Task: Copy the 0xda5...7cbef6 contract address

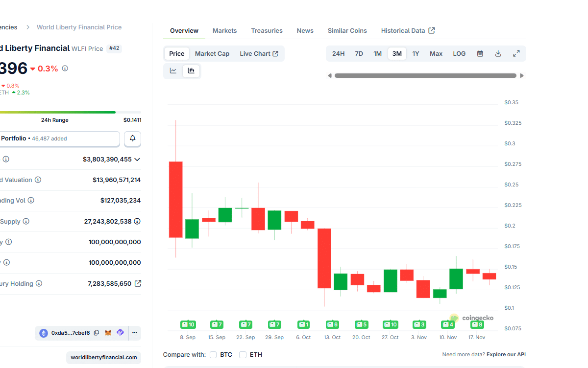Action: 97,333
